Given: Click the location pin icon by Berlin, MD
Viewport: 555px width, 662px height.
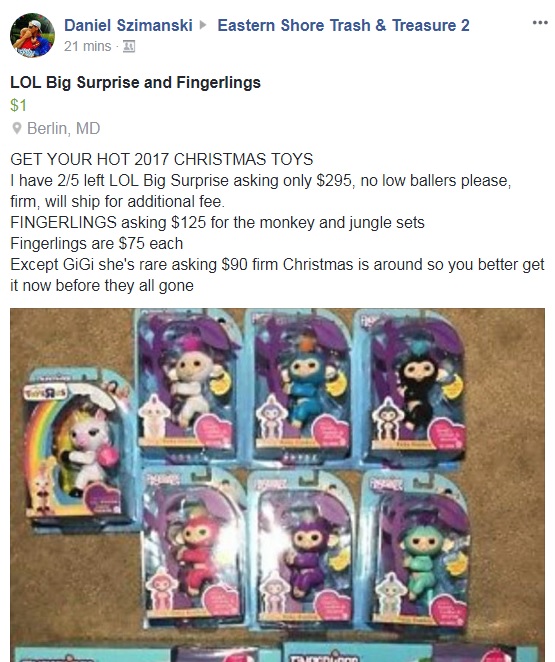Looking at the screenshot, I should 17,128.
